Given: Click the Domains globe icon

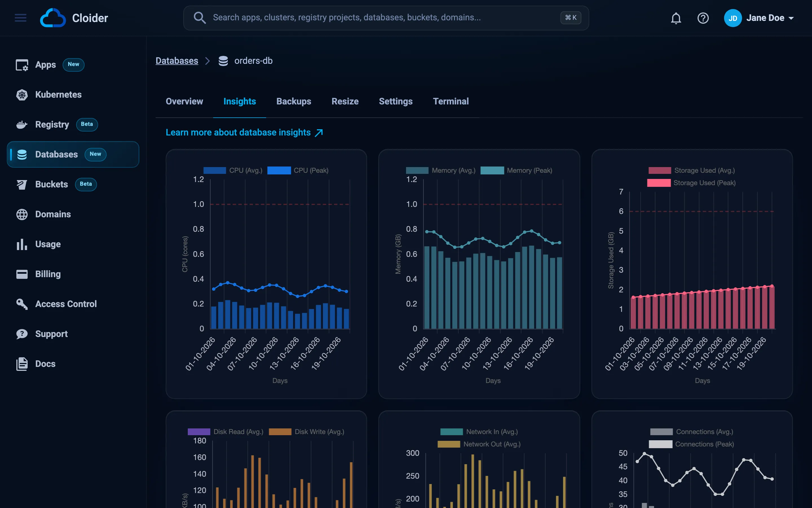Looking at the screenshot, I should [x=22, y=214].
